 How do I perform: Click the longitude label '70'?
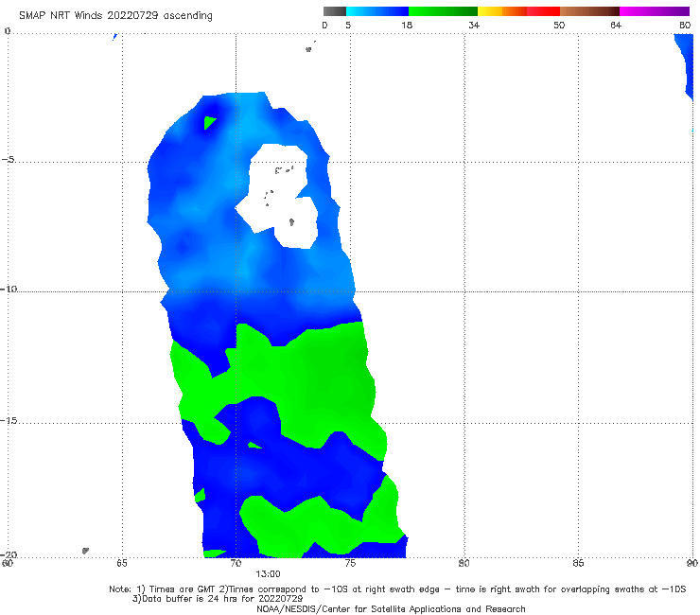click(236, 563)
